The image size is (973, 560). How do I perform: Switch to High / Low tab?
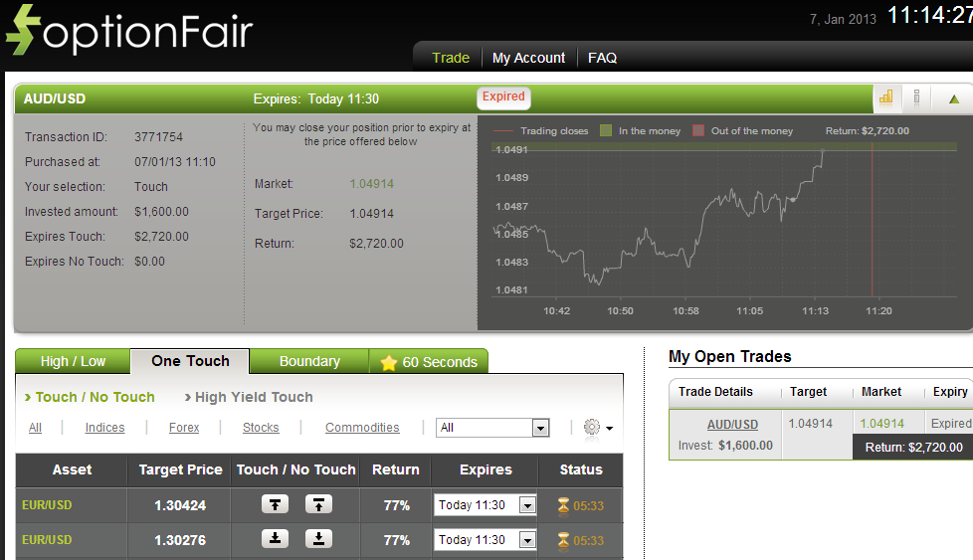point(73,361)
